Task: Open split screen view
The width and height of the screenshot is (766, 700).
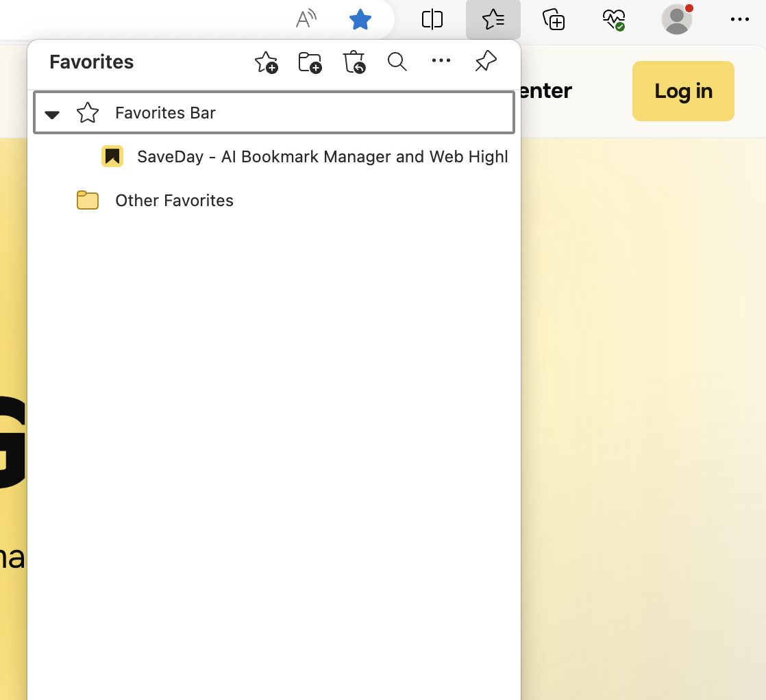Action: coord(432,19)
